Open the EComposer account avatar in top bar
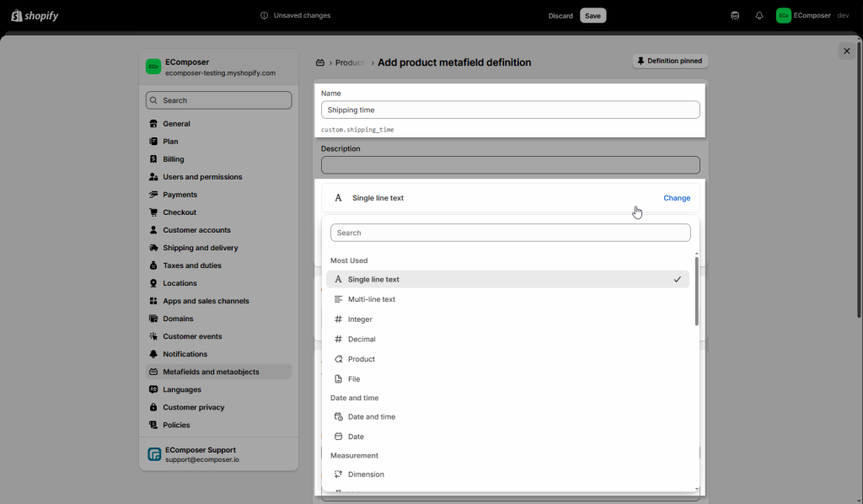The image size is (863, 504). pos(783,15)
